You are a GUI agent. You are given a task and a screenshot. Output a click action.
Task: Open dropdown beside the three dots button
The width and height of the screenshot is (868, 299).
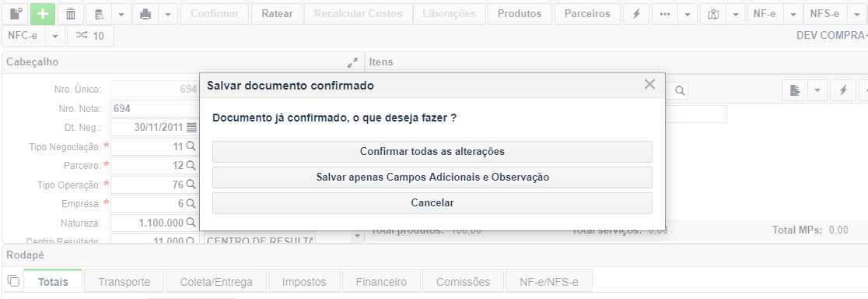(687, 14)
